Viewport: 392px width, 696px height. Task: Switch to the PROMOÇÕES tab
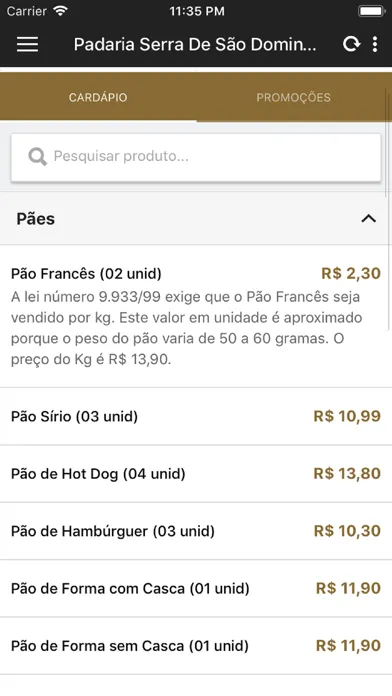[x=293, y=97]
